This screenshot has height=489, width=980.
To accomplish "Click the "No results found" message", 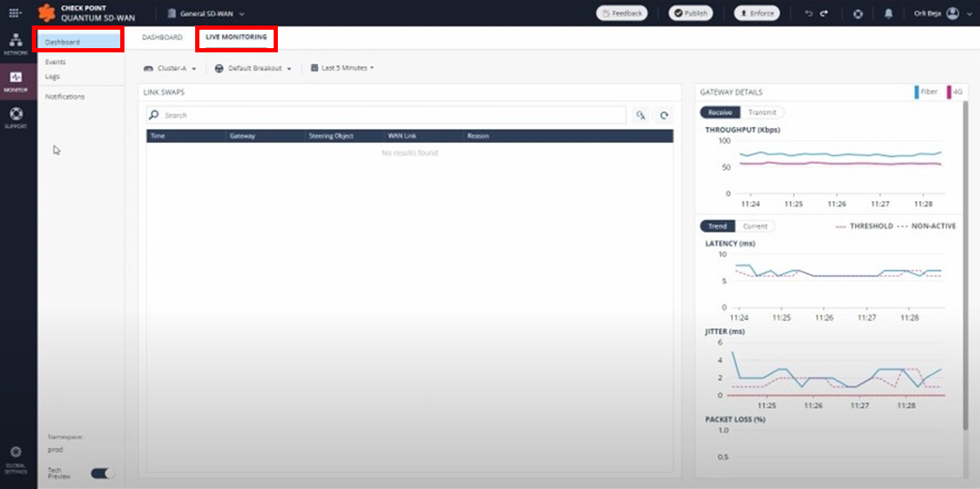I will (x=409, y=153).
